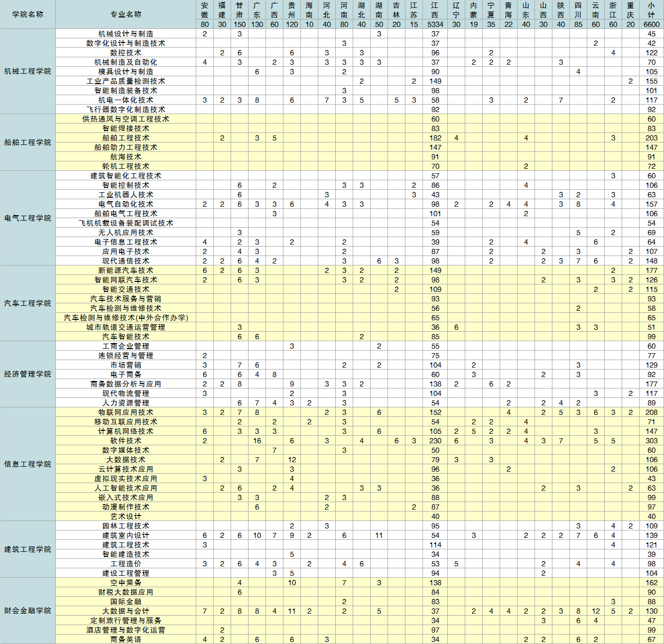This screenshot has height=644, width=664.
Task: Select the 机械制造及自动化 major cell
Action: pyautogui.click(x=126, y=62)
